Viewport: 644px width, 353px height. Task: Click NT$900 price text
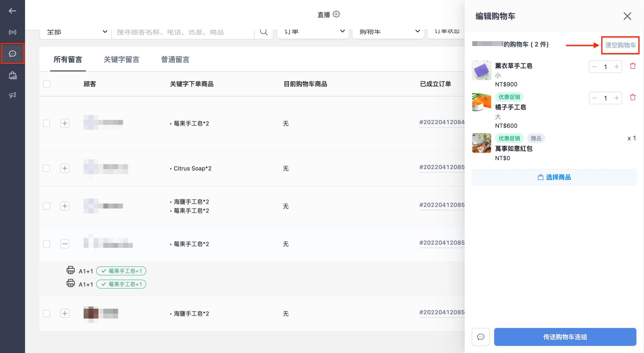(506, 84)
